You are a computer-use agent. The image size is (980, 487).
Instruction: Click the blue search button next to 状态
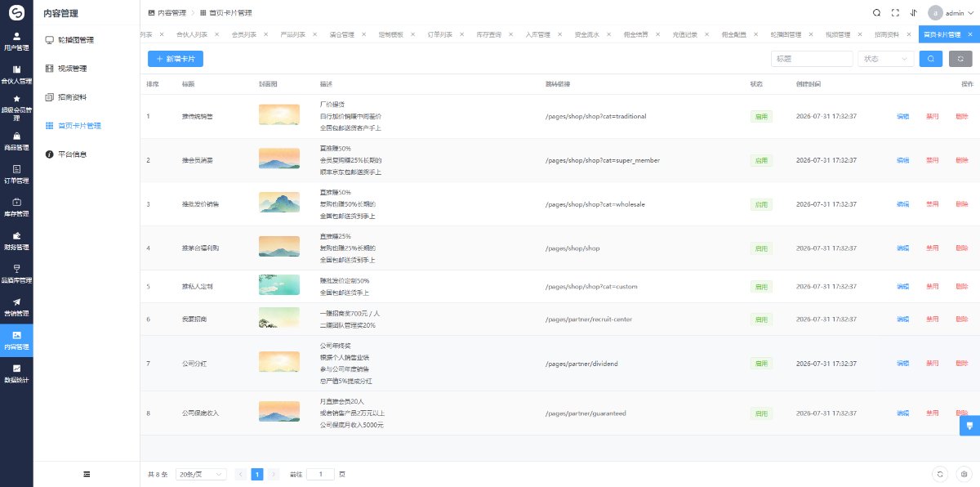pos(930,59)
